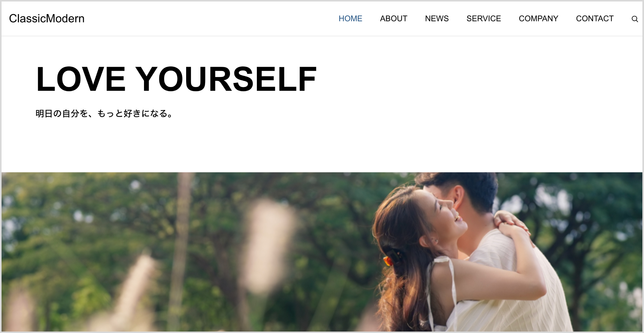Screen dimensions: 644x333
Task: Click the Japanese tagline 明日の自分を
Action: pos(62,113)
